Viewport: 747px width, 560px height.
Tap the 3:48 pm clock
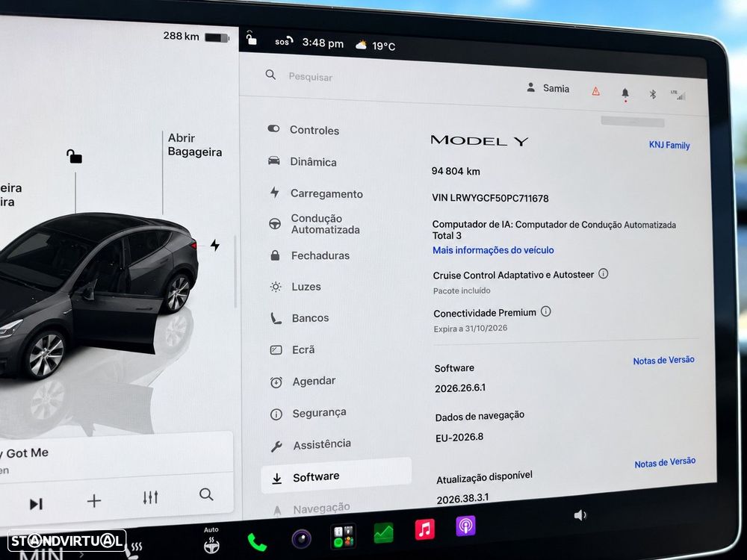(x=323, y=43)
